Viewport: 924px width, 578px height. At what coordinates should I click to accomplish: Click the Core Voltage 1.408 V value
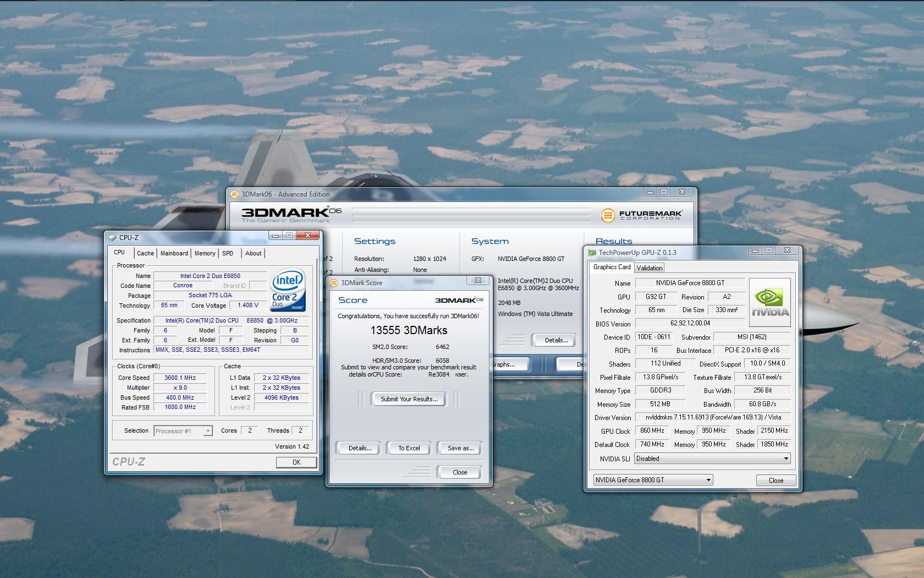248,305
